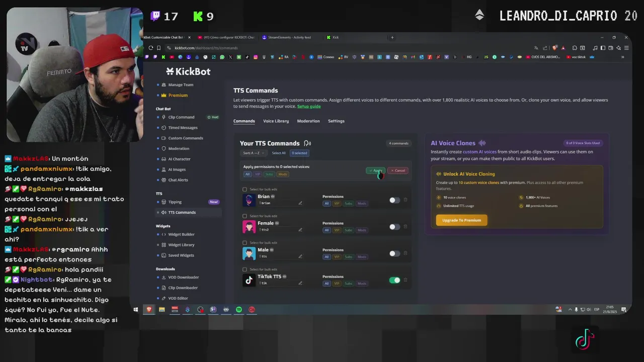Open VOD Editor in the sidebar
The height and width of the screenshot is (362, 644).
(178, 298)
